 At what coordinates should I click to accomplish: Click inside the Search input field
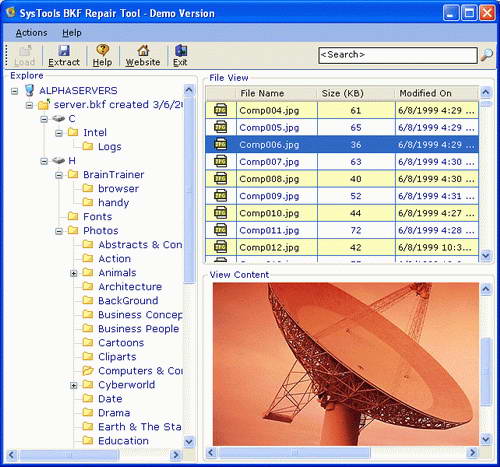click(398, 55)
